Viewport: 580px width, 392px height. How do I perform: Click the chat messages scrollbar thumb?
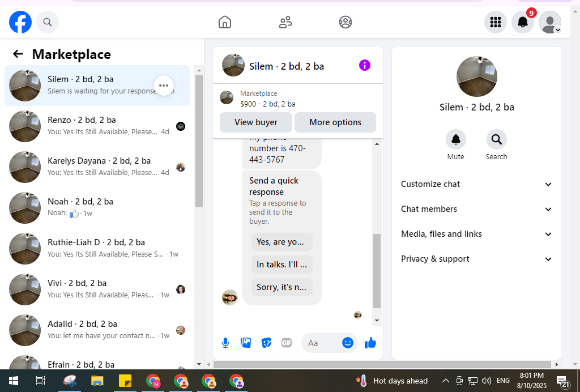click(x=377, y=271)
